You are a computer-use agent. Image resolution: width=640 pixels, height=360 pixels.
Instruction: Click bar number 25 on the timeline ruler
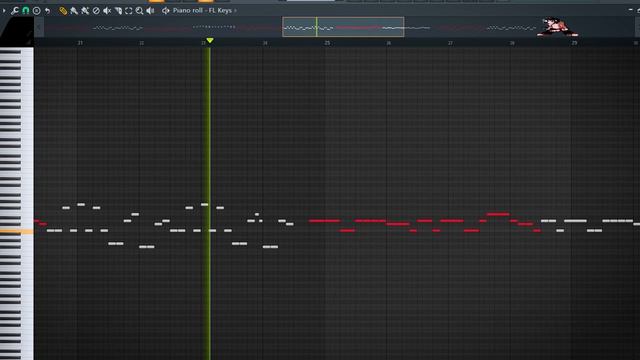pyautogui.click(x=327, y=42)
